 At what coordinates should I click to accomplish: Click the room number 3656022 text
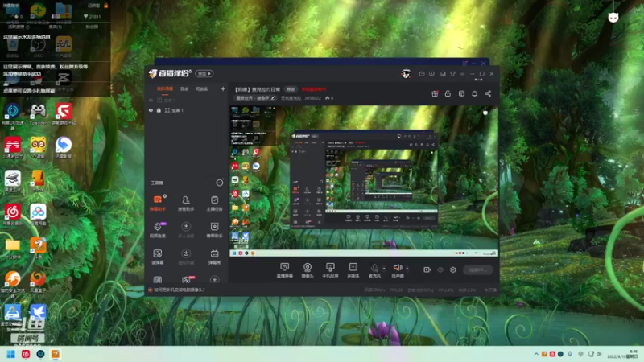click(x=313, y=98)
